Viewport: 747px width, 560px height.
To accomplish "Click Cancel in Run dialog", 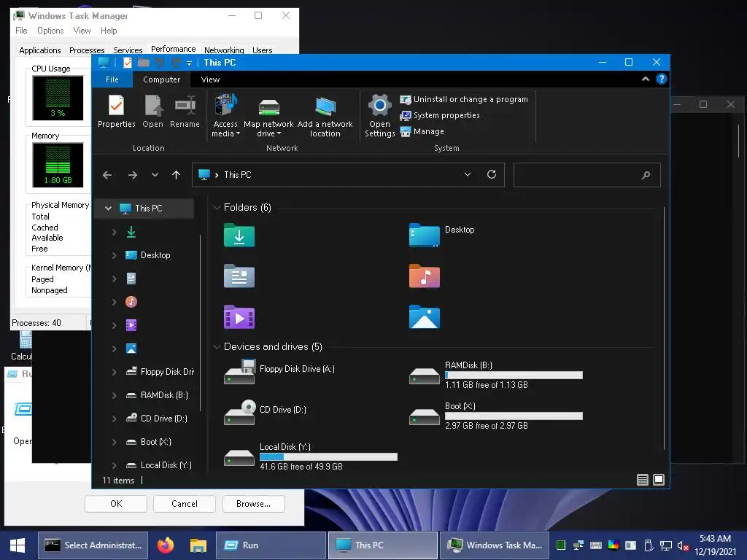I will tap(185, 504).
